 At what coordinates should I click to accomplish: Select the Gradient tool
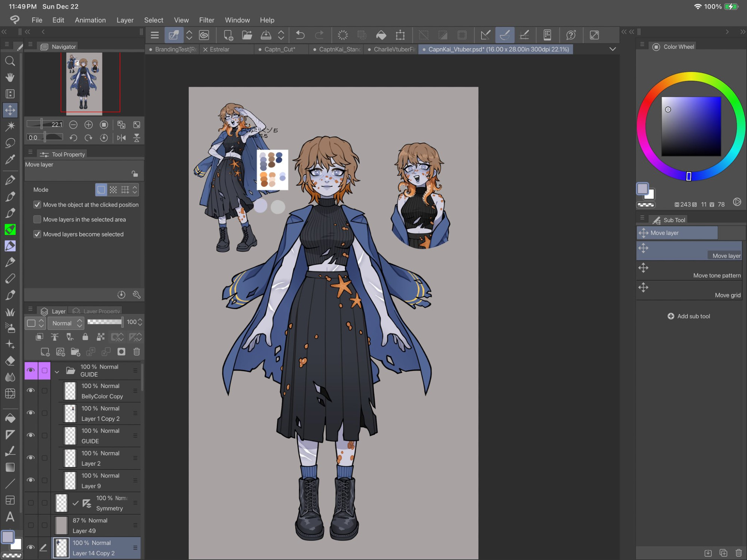coord(10,467)
